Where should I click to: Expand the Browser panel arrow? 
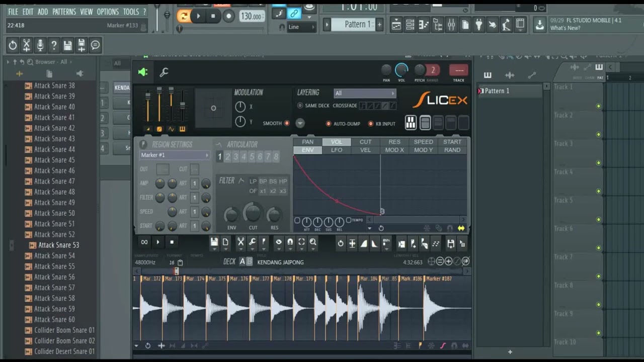(8, 62)
